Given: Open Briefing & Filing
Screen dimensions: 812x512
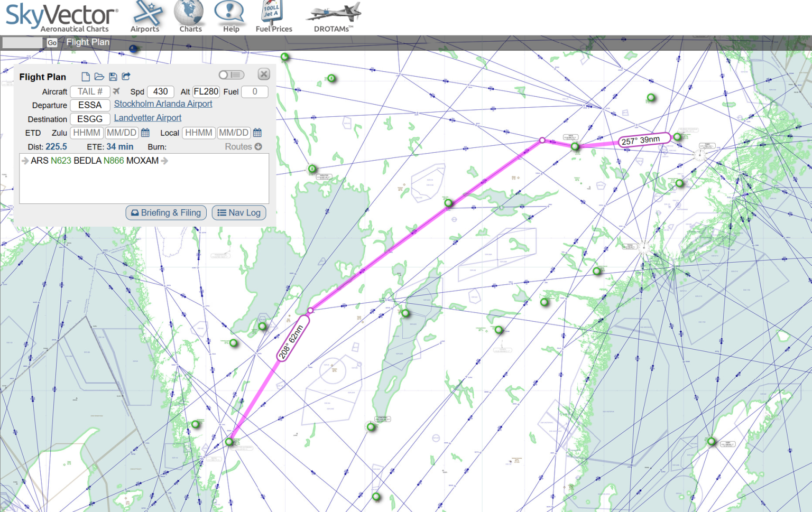Looking at the screenshot, I should tap(165, 212).
